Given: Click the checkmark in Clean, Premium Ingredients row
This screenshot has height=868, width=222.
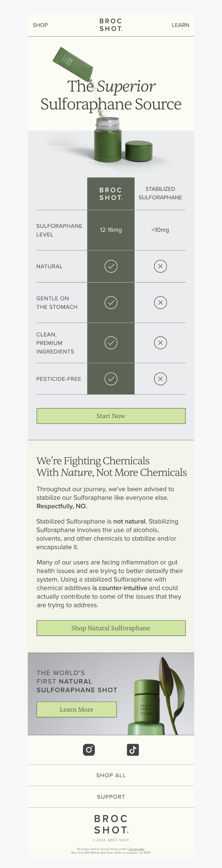Looking at the screenshot, I should tap(111, 343).
